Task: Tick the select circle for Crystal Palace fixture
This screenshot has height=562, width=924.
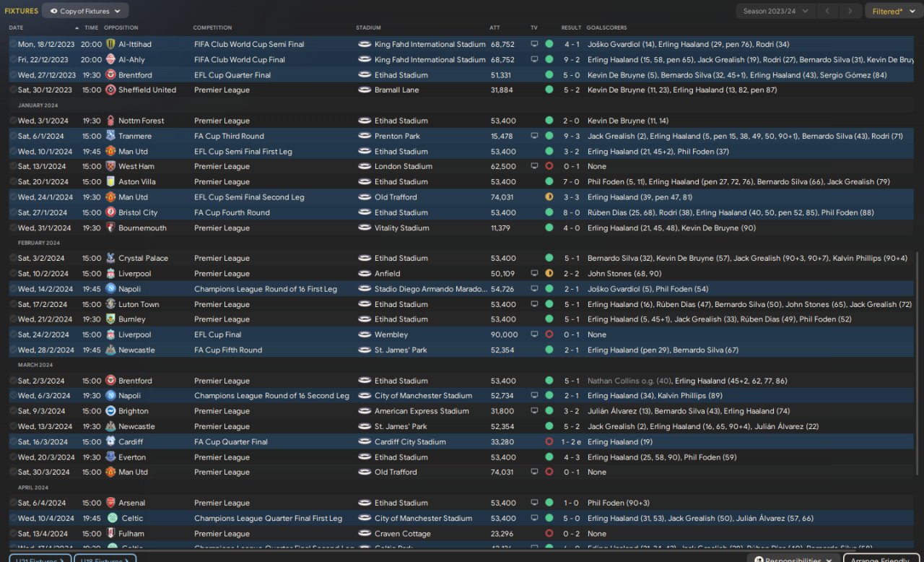Action: (13, 258)
